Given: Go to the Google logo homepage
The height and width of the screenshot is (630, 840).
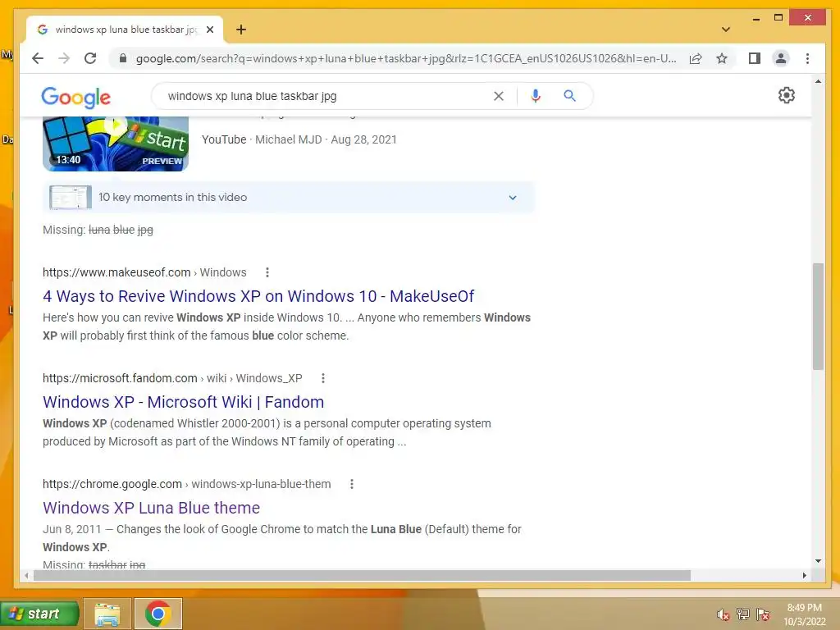Looking at the screenshot, I should point(75,97).
